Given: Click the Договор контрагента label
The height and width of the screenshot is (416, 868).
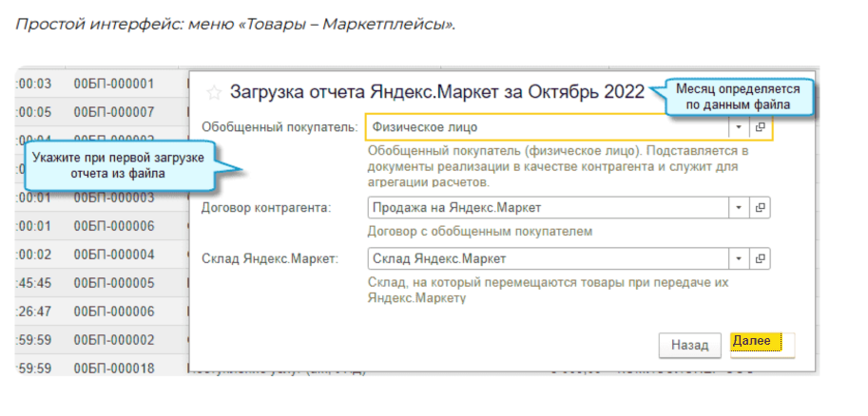Looking at the screenshot, I should point(267,208).
